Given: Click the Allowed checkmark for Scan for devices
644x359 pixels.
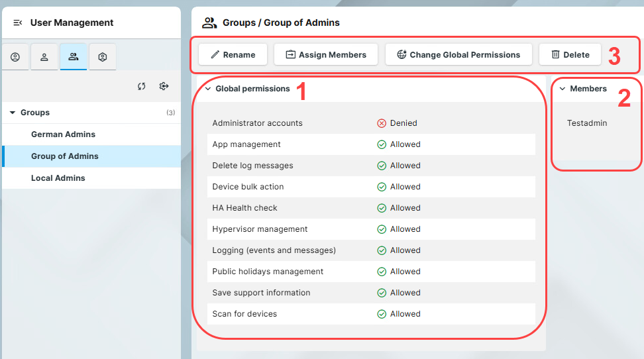Looking at the screenshot, I should tap(382, 314).
